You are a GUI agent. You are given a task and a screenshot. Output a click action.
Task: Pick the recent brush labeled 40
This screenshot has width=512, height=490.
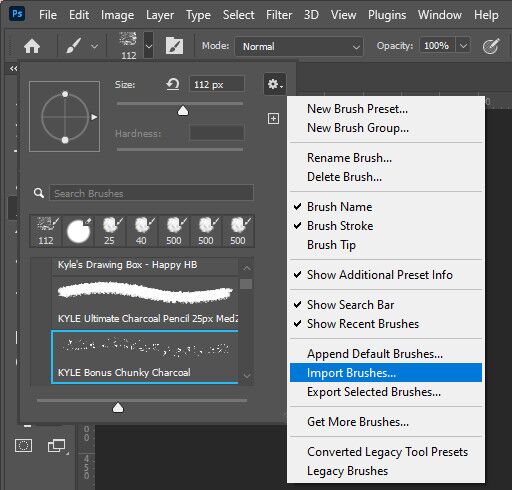pyautogui.click(x=141, y=231)
